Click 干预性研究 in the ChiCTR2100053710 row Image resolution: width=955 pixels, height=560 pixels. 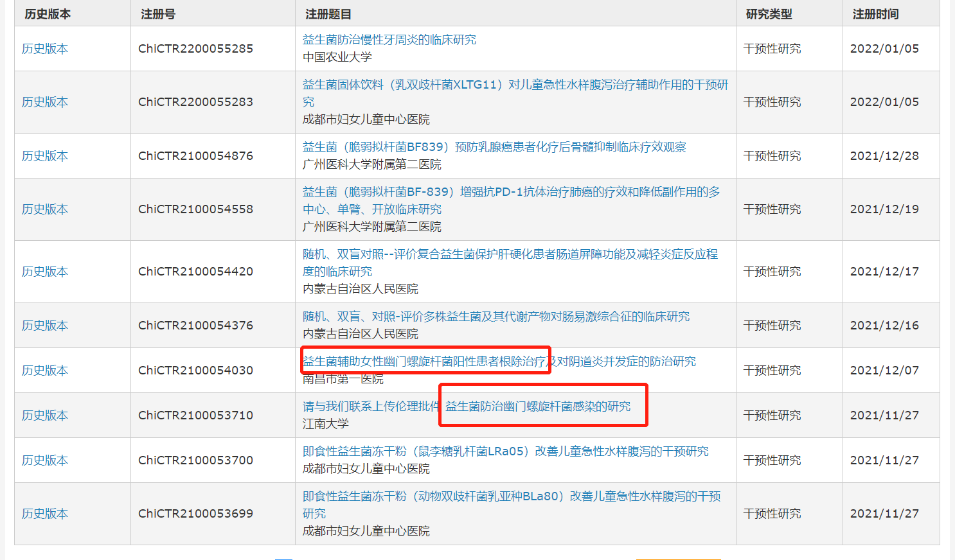click(x=772, y=416)
